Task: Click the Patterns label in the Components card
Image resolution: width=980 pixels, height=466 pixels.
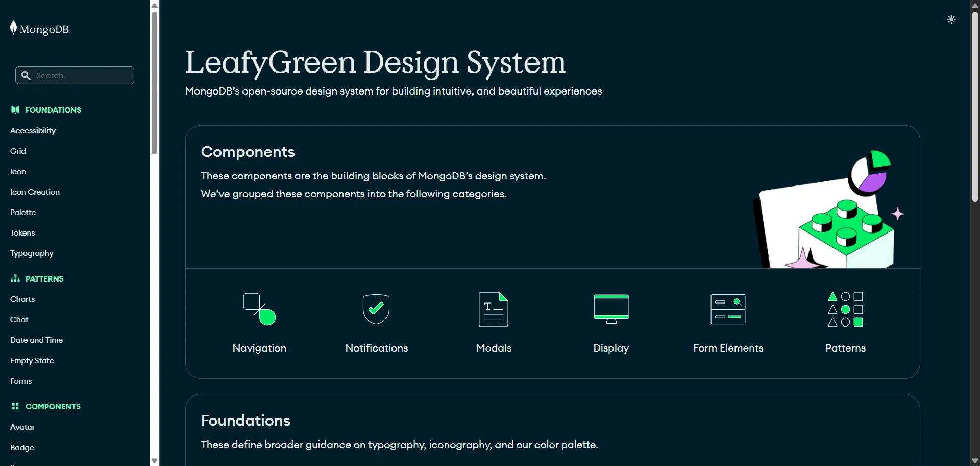Action: 845,348
